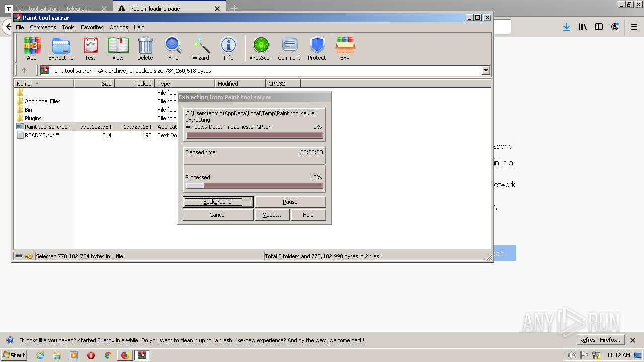Click the volume icon in system tray
Image resolution: width=644 pixels, height=362 pixels.
point(572,355)
